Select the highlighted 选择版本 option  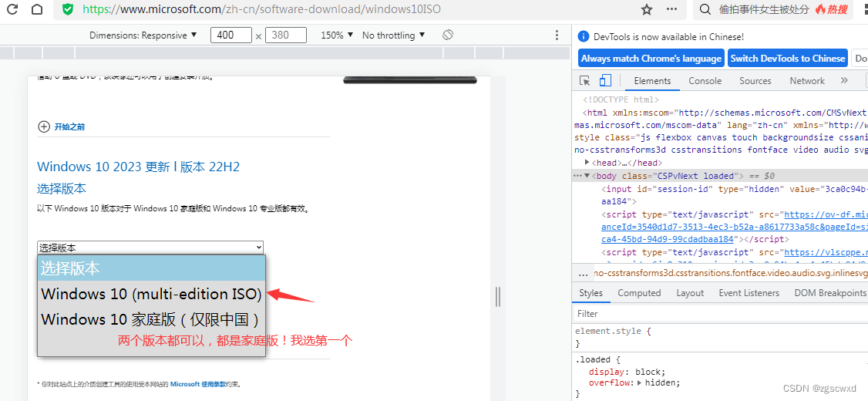click(x=151, y=268)
